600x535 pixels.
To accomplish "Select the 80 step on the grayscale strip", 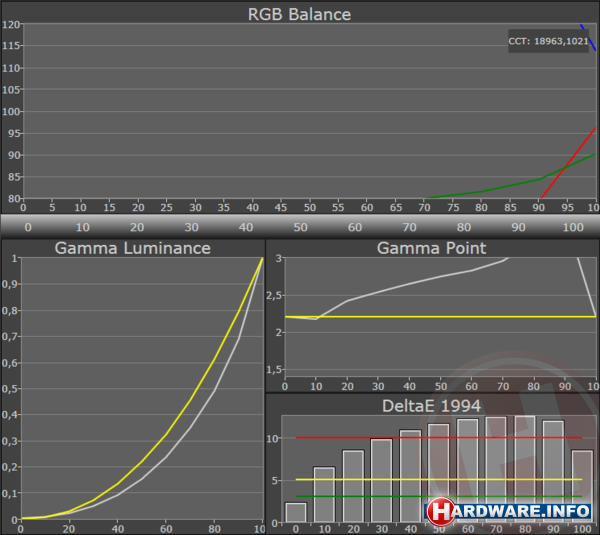I will pos(464,227).
